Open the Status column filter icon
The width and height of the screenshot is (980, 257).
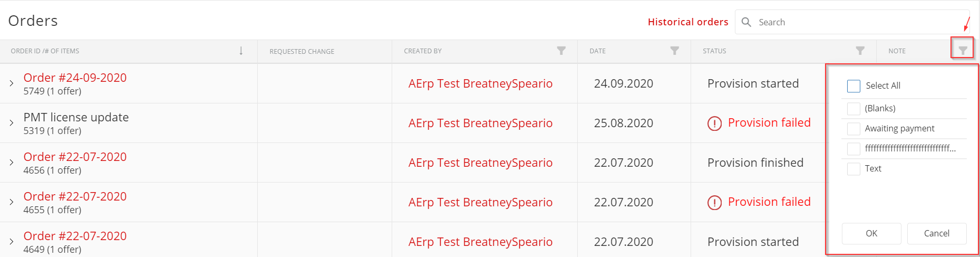(860, 51)
